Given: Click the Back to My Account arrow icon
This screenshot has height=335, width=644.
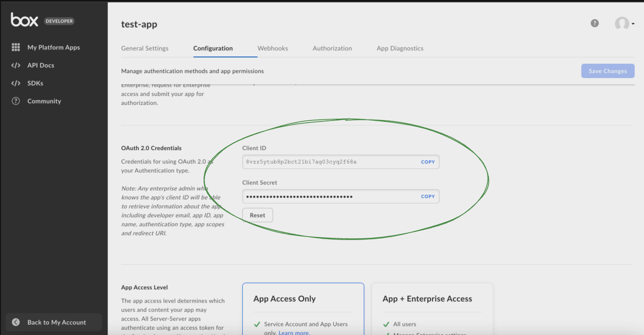Looking at the screenshot, I should (16, 322).
